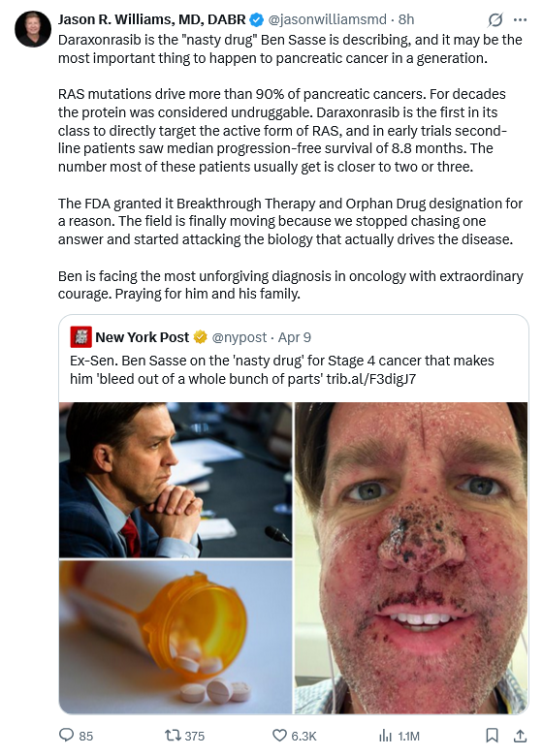Click the New York Post account name

coord(142,337)
